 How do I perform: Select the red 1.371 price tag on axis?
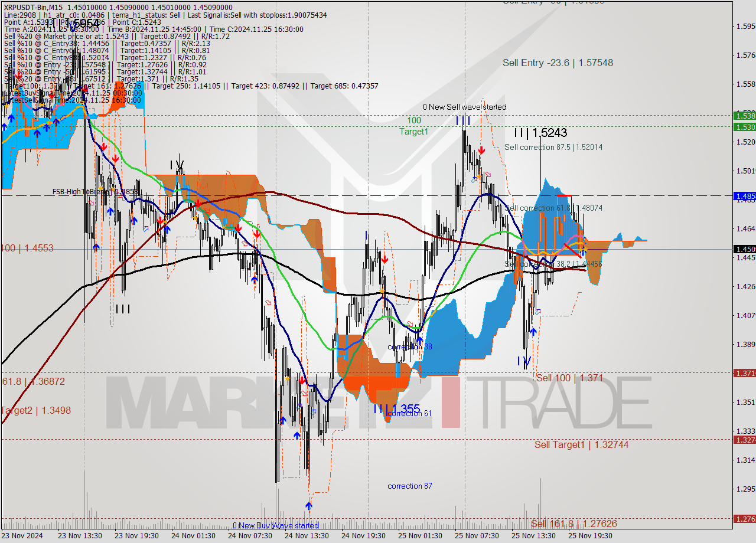click(744, 373)
